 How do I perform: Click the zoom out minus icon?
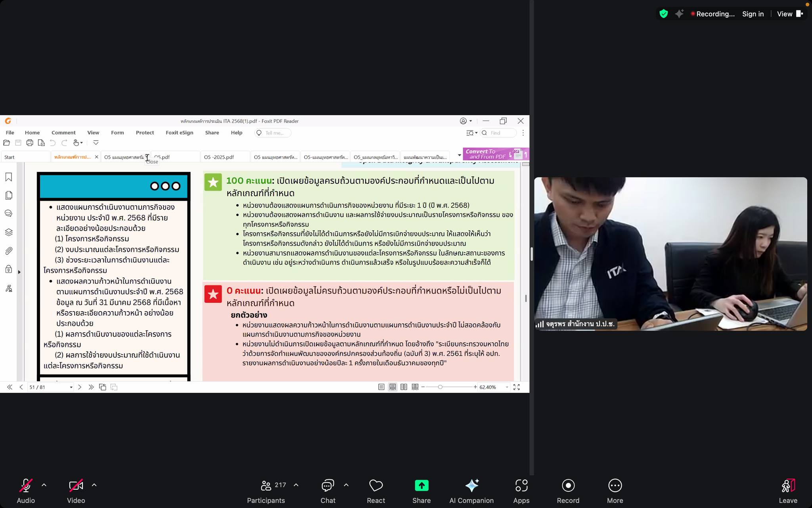point(423,387)
